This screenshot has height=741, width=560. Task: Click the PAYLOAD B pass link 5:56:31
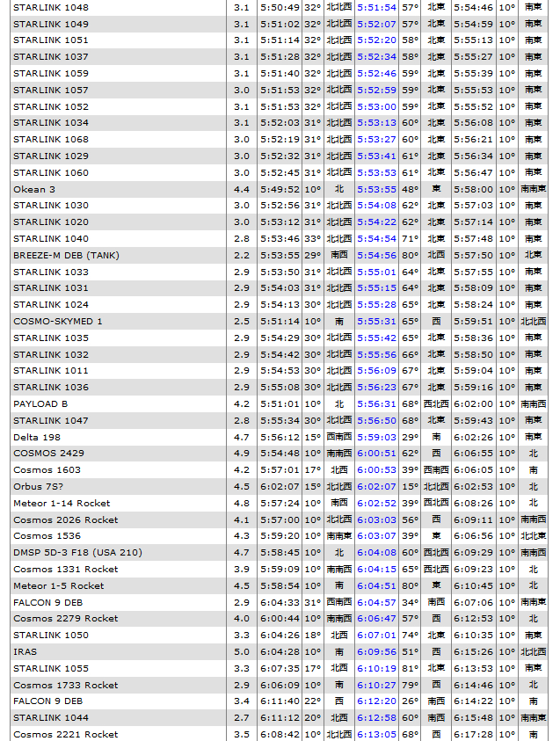coord(376,404)
